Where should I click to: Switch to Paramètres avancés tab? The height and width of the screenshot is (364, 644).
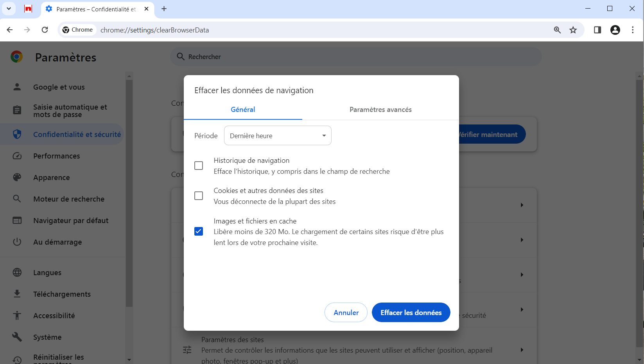click(380, 110)
